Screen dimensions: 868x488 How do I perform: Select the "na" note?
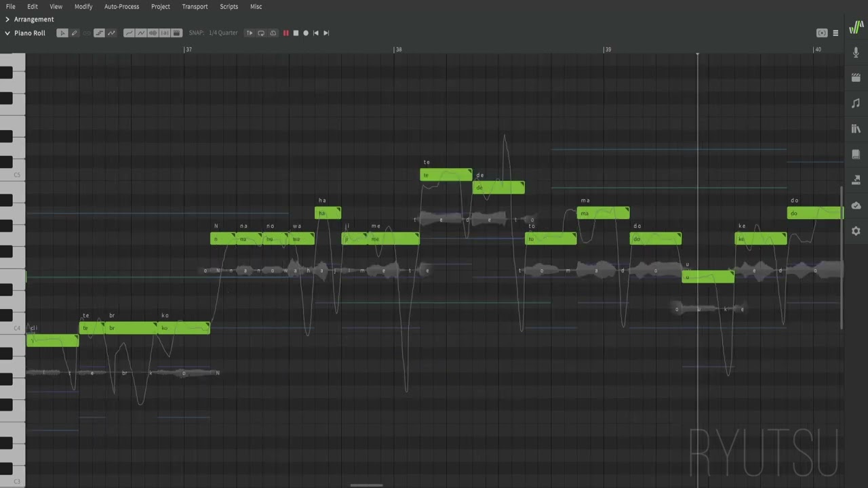point(250,239)
